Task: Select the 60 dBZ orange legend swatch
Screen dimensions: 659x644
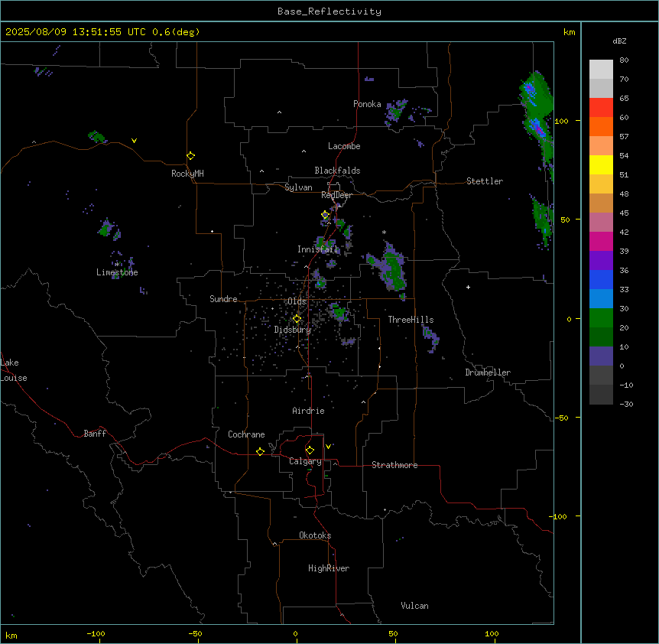Action: (601, 126)
